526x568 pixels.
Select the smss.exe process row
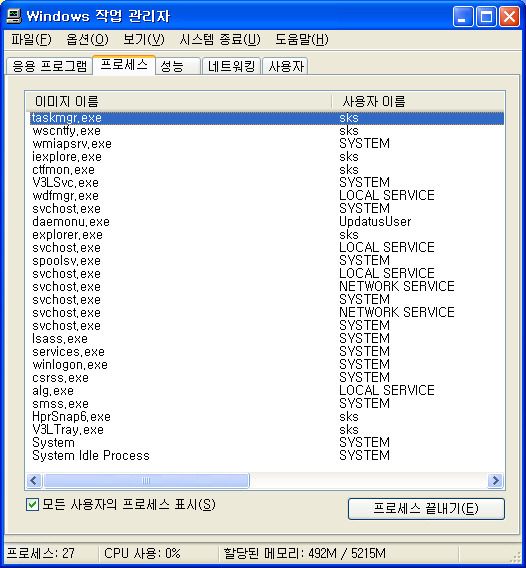267,404
